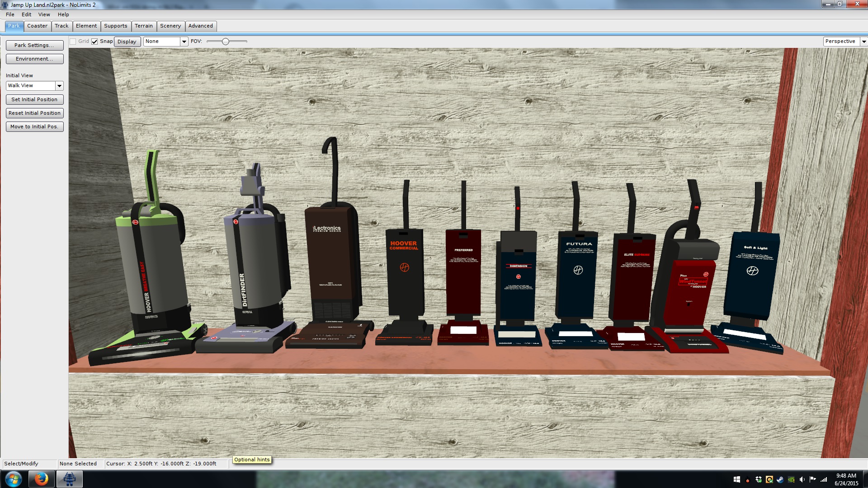Click the FOV slider handle
Screen dimensions: 868x488
pos(225,42)
